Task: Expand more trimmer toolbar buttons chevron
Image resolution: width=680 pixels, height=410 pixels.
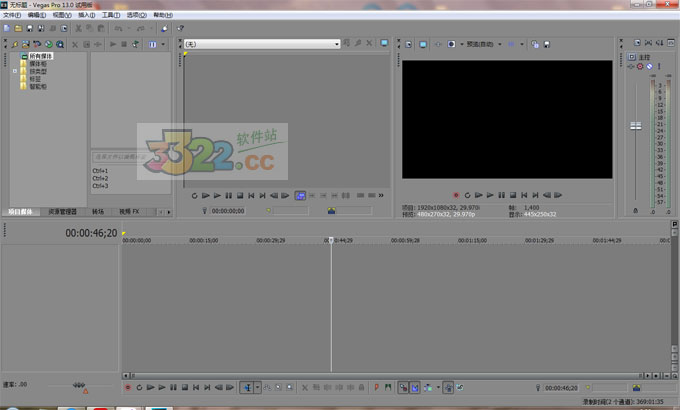Action: [x=381, y=196]
